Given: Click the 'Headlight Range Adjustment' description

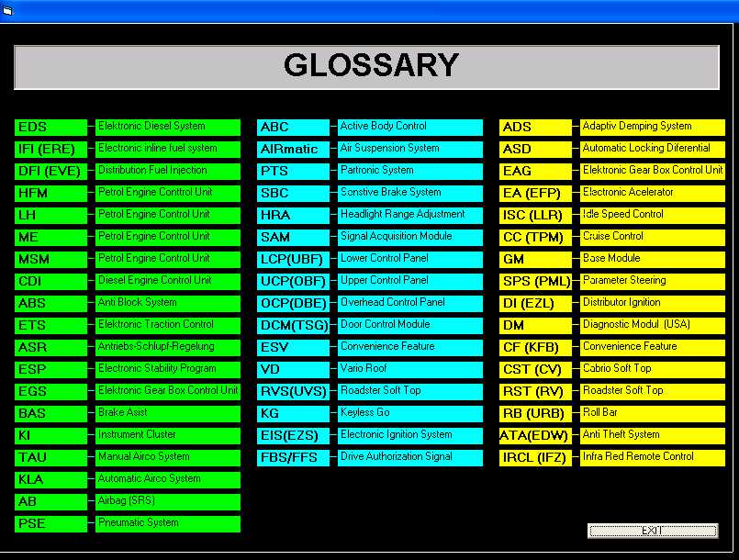Looking at the screenshot, I should tap(409, 215).
